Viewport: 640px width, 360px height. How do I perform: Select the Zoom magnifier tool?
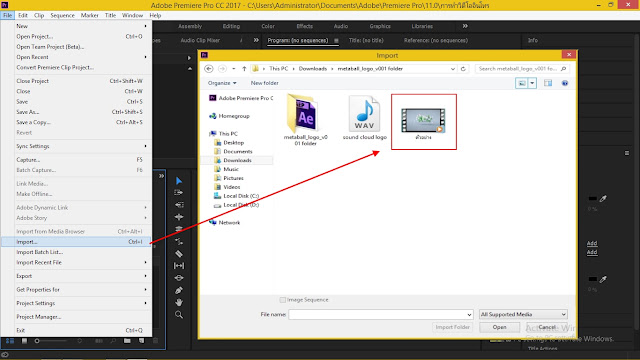pyautogui.click(x=179, y=315)
